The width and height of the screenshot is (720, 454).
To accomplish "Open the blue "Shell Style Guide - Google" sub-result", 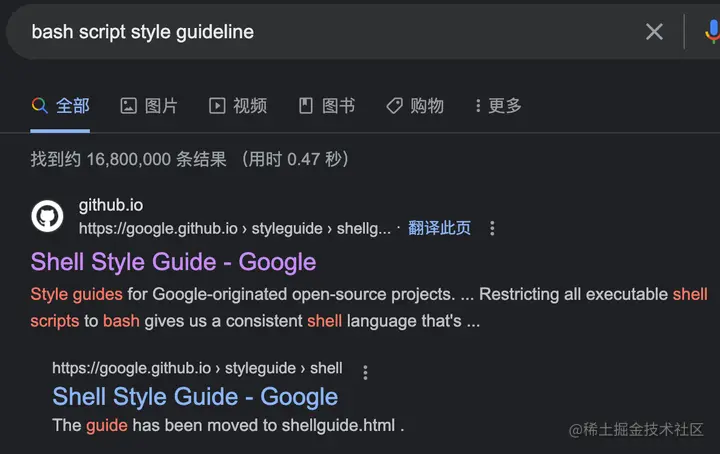I will tap(195, 397).
